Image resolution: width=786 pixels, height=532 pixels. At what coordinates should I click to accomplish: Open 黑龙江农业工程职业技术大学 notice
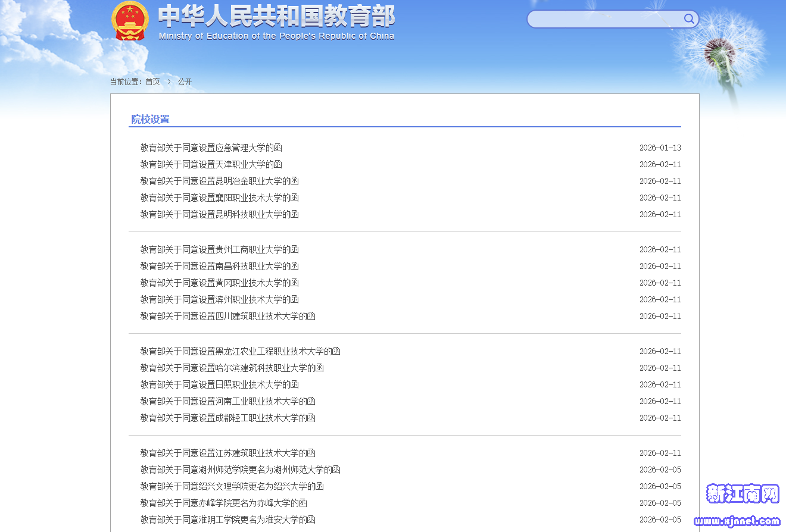pyautogui.click(x=240, y=351)
